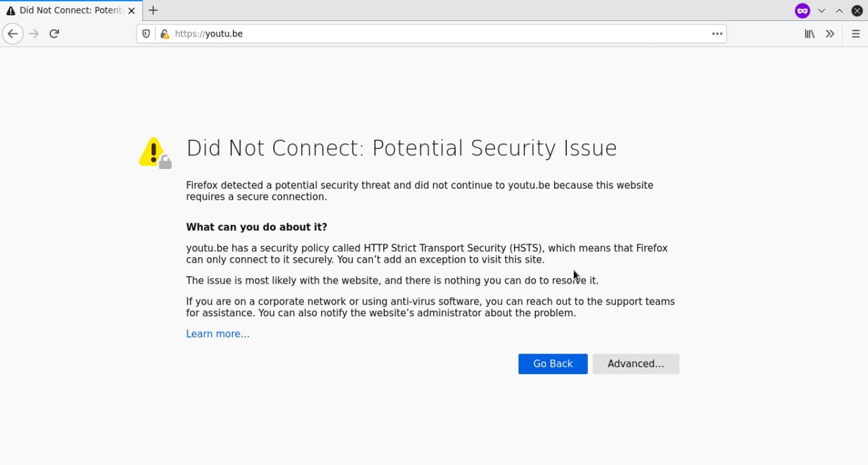Follow the "Learn more…" link
The height and width of the screenshot is (465, 868).
point(218,334)
